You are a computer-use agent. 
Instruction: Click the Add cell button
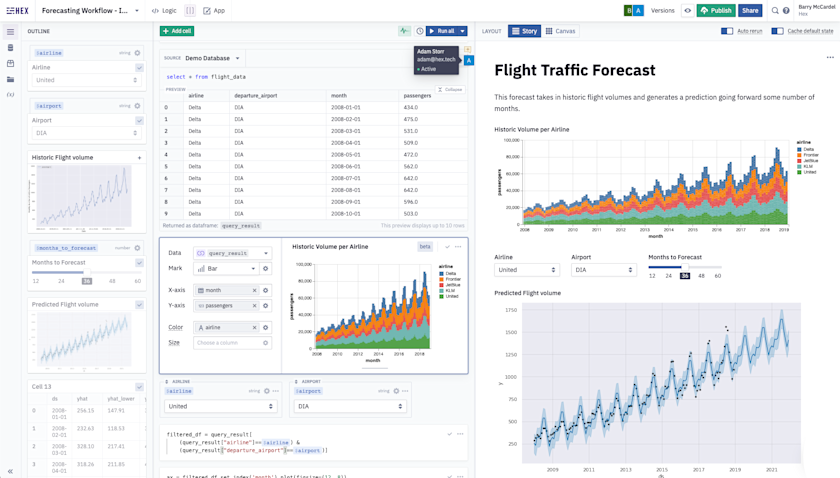coord(177,31)
